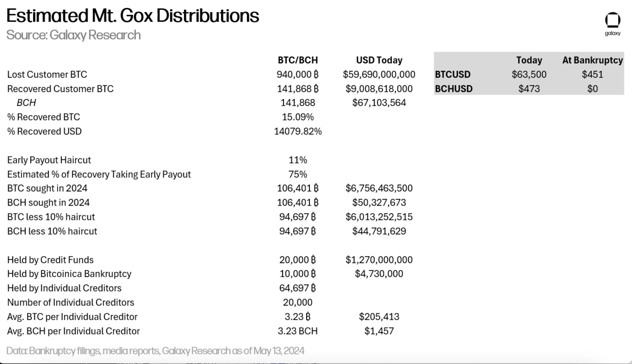Click the BCH less 10% haircut amount $44,791,629

[x=379, y=231]
